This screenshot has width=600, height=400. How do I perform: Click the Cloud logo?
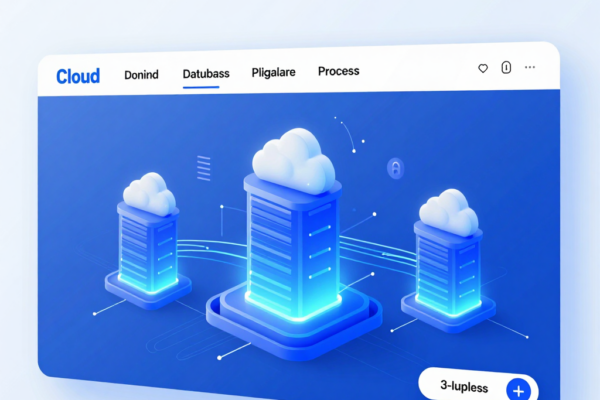[78, 76]
